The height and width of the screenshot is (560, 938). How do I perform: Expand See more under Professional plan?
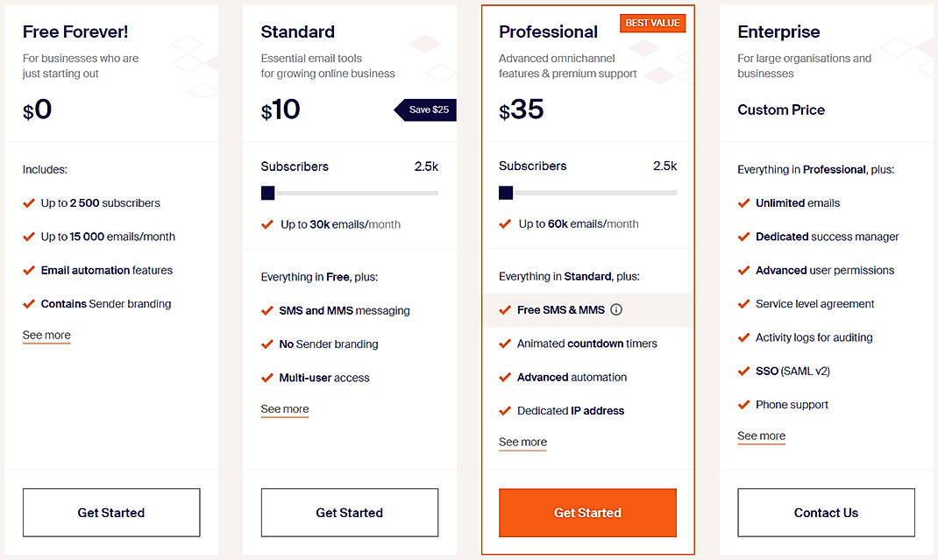(522, 443)
